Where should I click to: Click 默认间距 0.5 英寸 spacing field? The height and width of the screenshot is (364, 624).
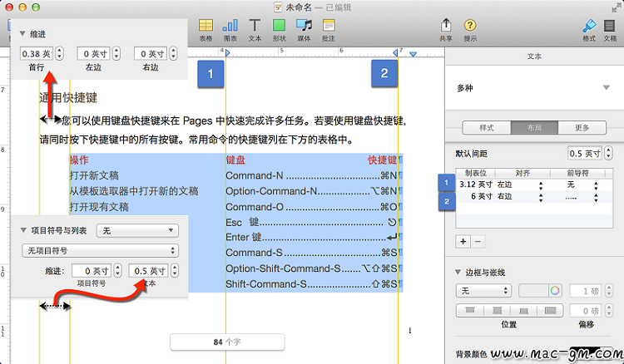click(585, 154)
